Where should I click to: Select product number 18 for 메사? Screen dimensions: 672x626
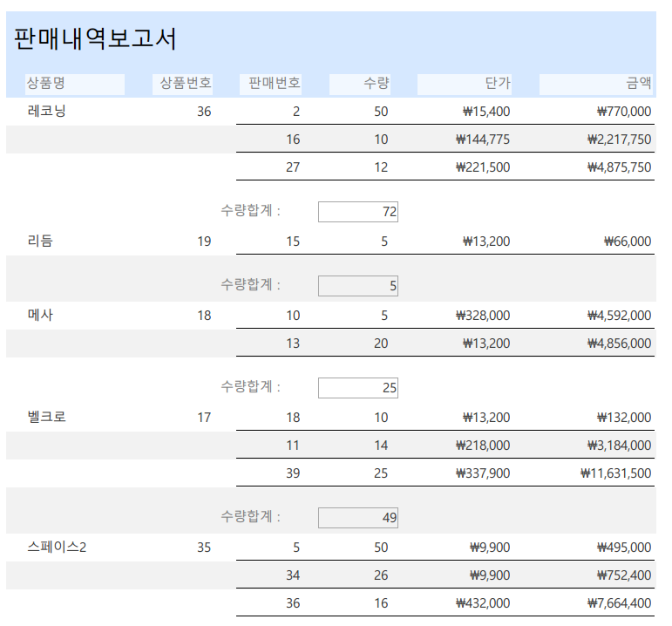pos(204,316)
